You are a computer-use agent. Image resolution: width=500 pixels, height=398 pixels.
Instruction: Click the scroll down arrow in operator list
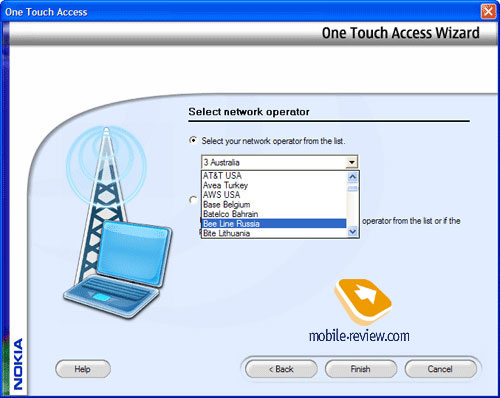352,231
